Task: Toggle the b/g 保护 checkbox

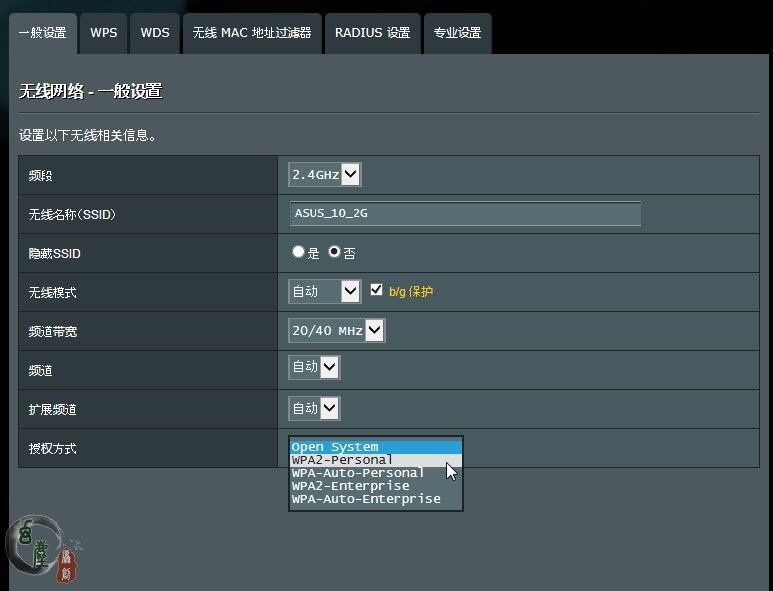Action: point(376,290)
